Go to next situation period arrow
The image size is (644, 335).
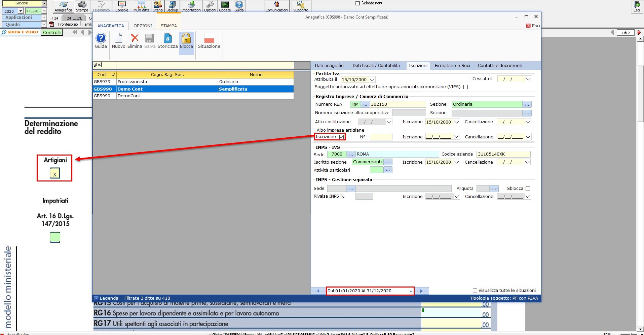point(421,291)
